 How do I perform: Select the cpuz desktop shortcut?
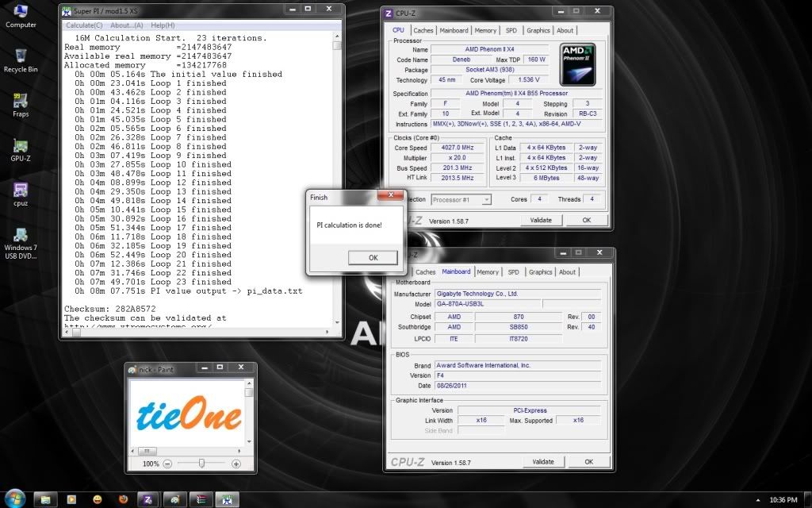click(x=21, y=194)
